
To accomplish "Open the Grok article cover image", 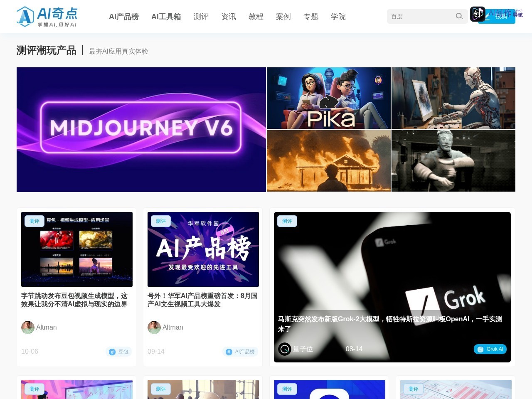I will pyautogui.click(x=392, y=287).
